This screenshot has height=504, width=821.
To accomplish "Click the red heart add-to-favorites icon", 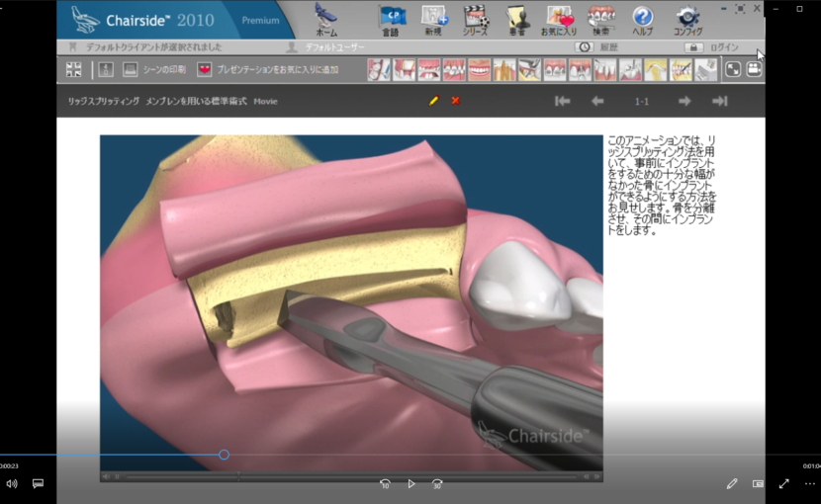I will (204, 69).
